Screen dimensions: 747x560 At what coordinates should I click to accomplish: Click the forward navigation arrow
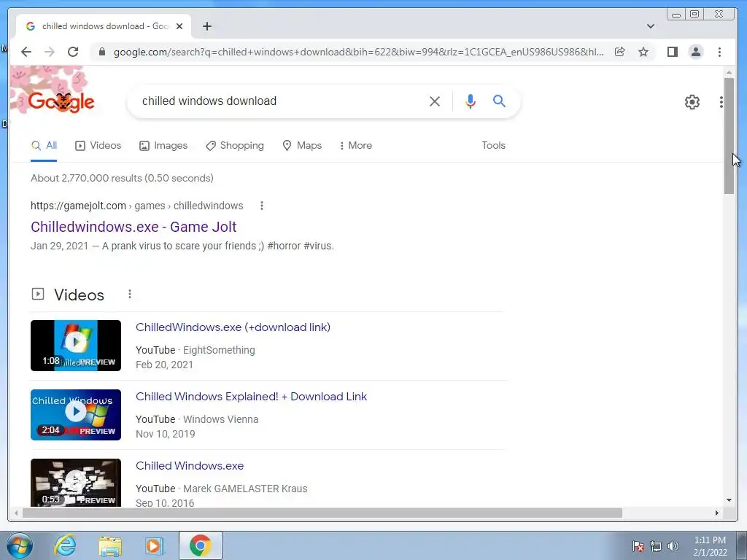[x=50, y=52]
